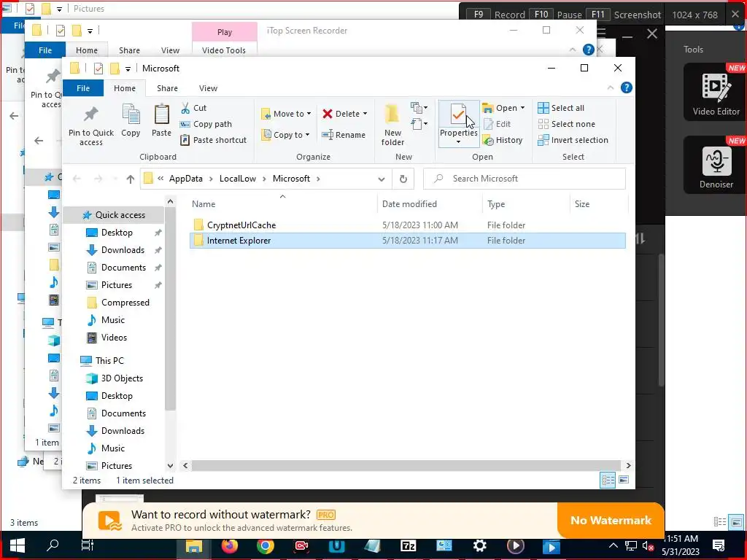Switch to Large icons view layout icon

[624, 480]
